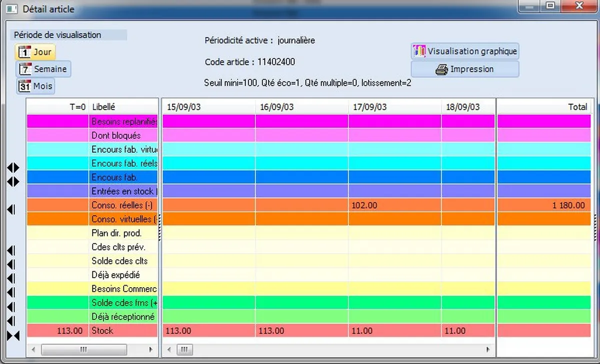Click left-arrow icon beside Besoins Commerc row
600x364 pixels.
[x=11, y=293]
